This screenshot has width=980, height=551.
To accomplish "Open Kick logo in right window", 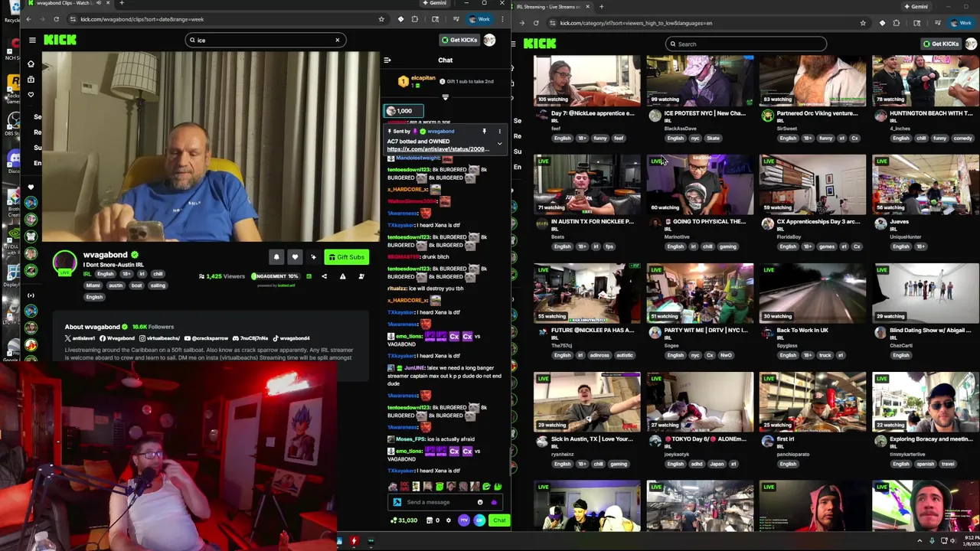I will (x=540, y=44).
